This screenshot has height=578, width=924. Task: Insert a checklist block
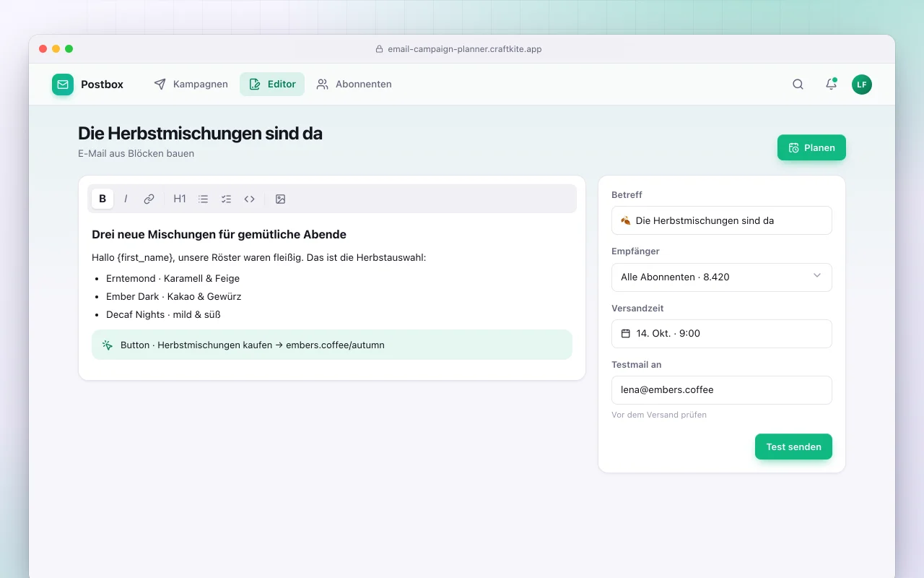pos(226,199)
